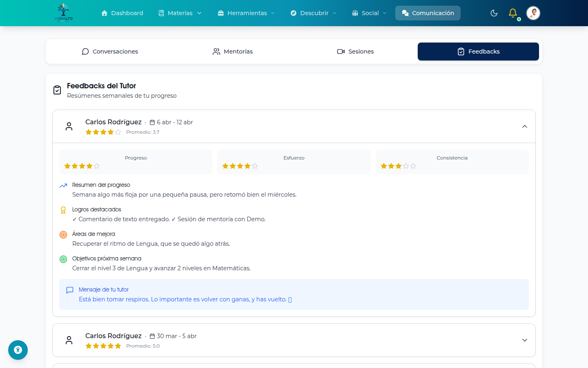Click the Promedio: 5.0 star row
Screen dimensions: 588x368
103,346
